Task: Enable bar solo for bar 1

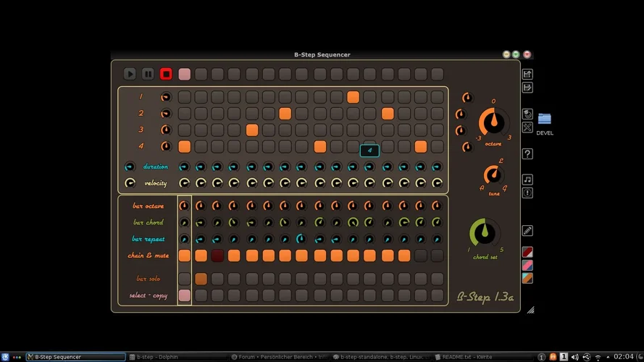Action: pyautogui.click(x=185, y=279)
